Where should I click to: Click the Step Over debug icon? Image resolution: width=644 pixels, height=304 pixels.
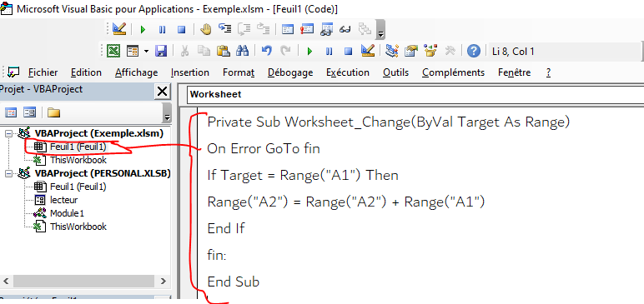244,28
